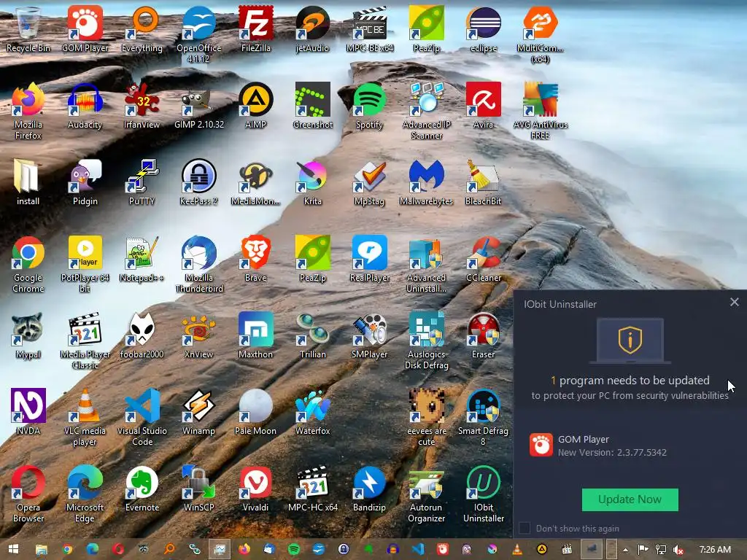Select the MultiCommander (x64) desktop shortcut
The image size is (747, 560).
[540, 34]
